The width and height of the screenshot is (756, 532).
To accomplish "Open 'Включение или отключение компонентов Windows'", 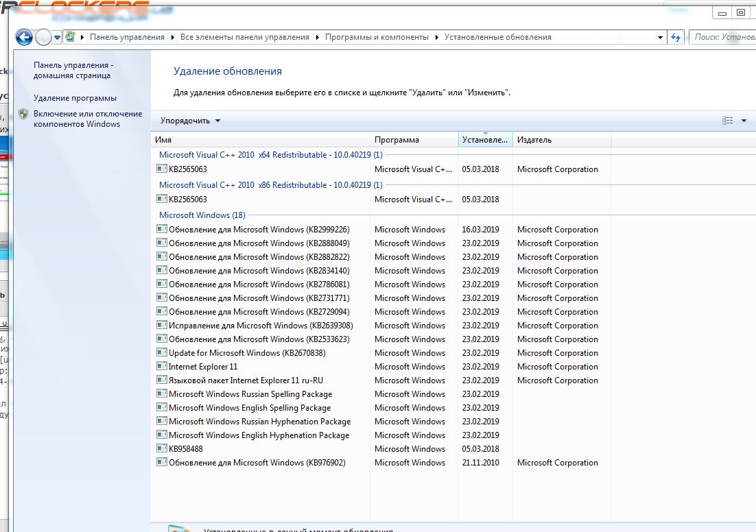I will click(x=88, y=119).
